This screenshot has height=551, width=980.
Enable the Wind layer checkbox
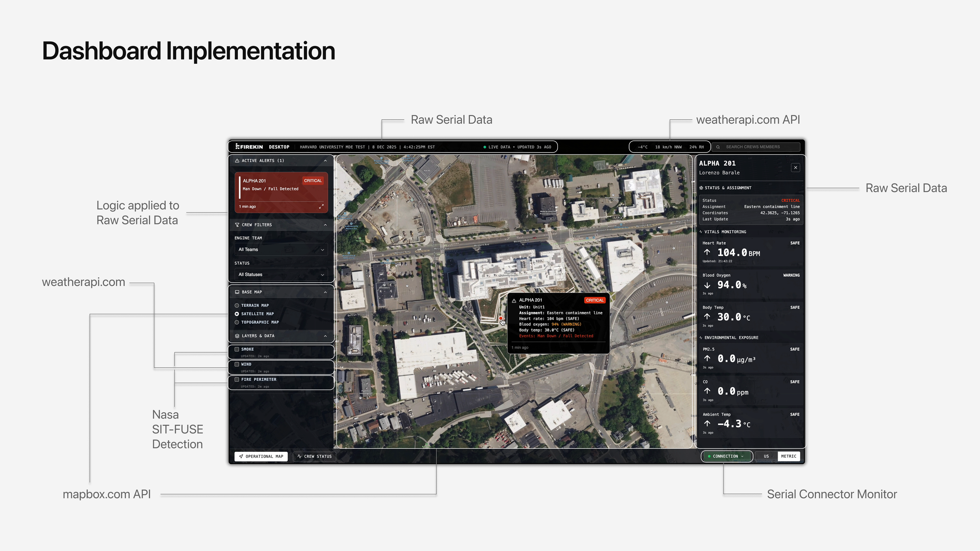point(237,364)
